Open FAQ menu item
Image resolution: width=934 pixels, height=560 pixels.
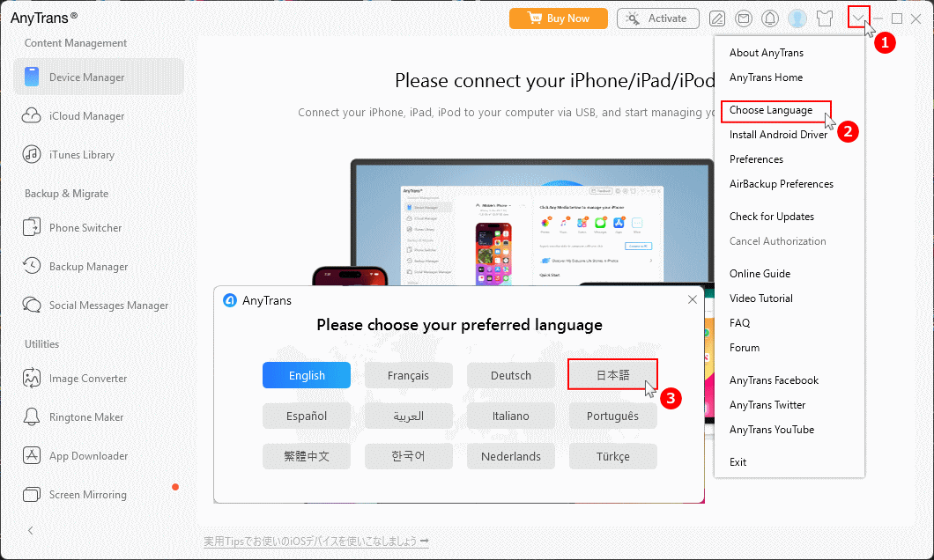[x=740, y=323]
